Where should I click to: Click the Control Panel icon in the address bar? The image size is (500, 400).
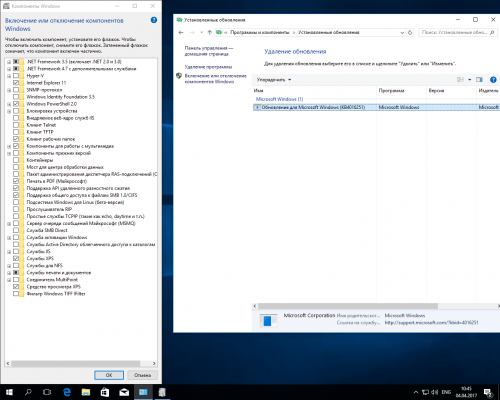click(x=219, y=32)
